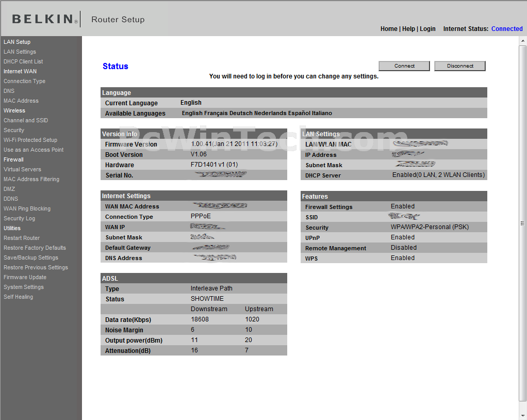527x420 pixels.
Task: Click the Disconnect button
Action: 460,66
